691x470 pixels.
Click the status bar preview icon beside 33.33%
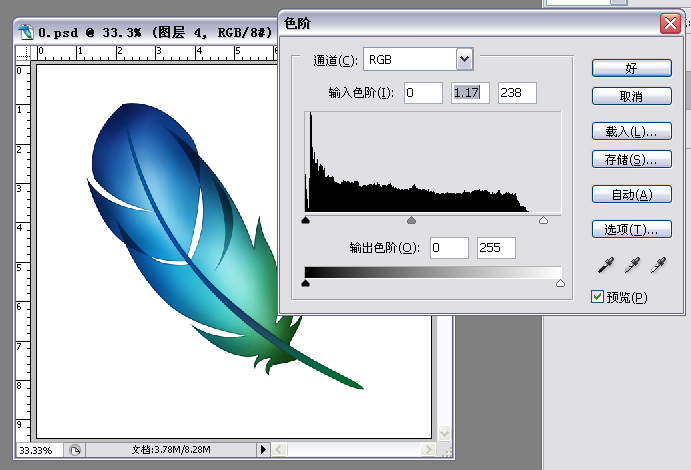74,450
